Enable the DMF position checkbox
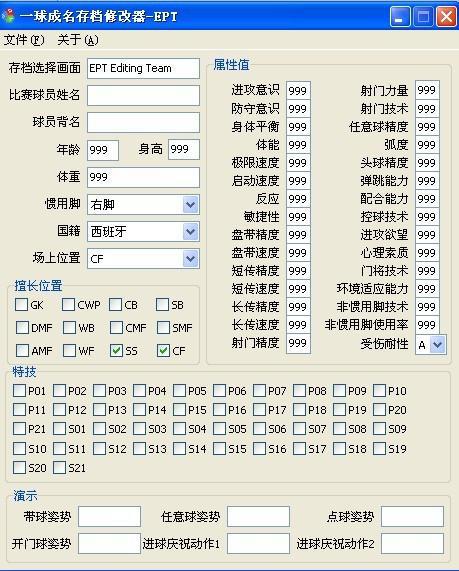The image size is (459, 571). click(22, 327)
